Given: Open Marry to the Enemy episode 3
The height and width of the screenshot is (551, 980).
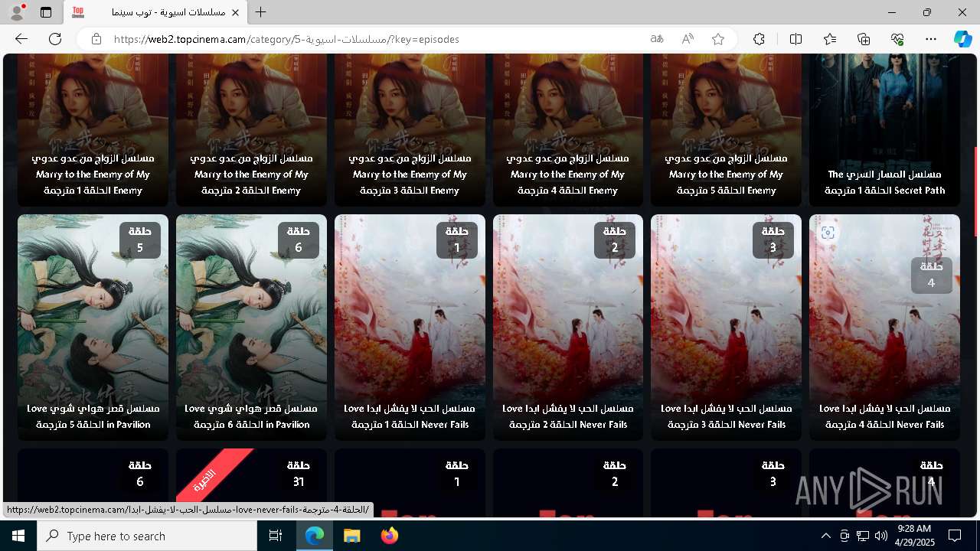Looking at the screenshot, I should click(410, 130).
